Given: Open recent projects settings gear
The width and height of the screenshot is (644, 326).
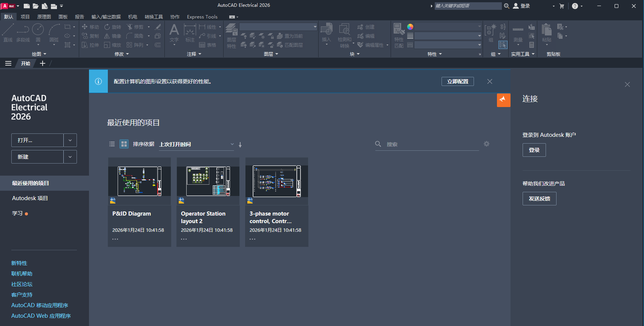Looking at the screenshot, I should coord(486,144).
